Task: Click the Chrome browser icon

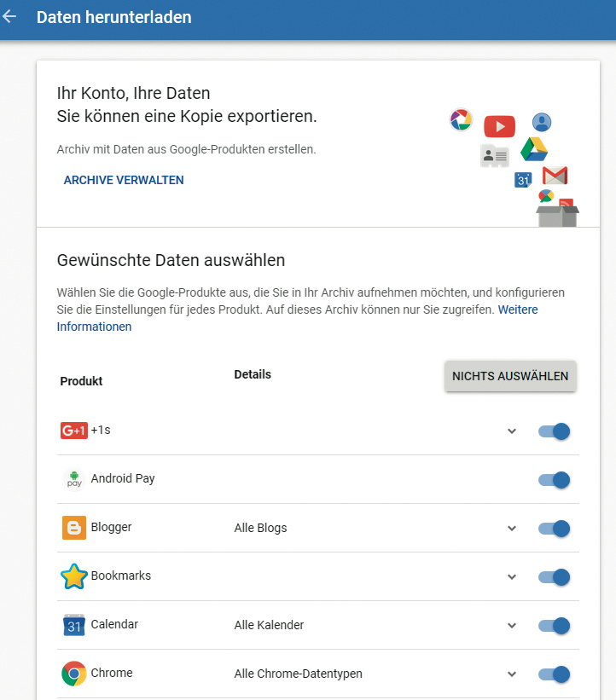Action: pyautogui.click(x=74, y=674)
